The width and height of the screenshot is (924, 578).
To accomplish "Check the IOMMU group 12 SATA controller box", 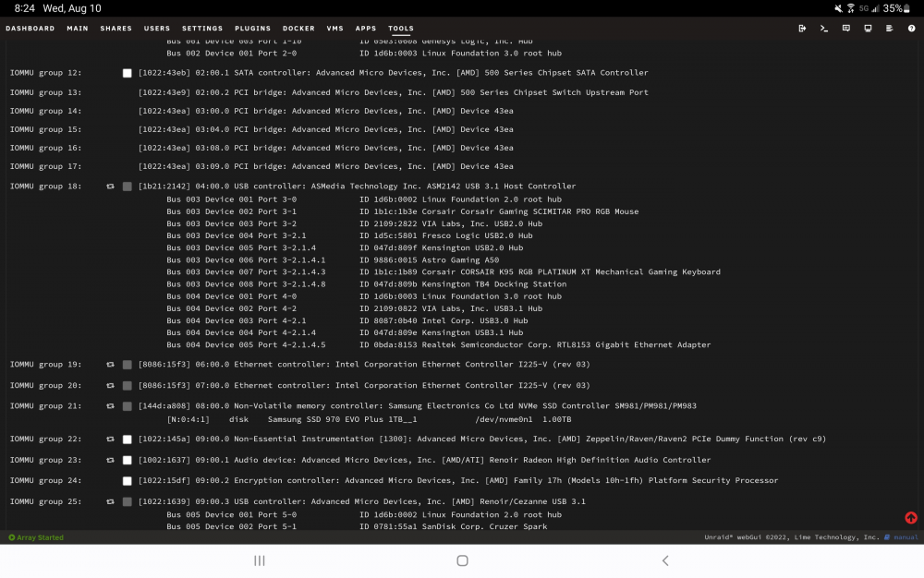I will click(x=128, y=73).
